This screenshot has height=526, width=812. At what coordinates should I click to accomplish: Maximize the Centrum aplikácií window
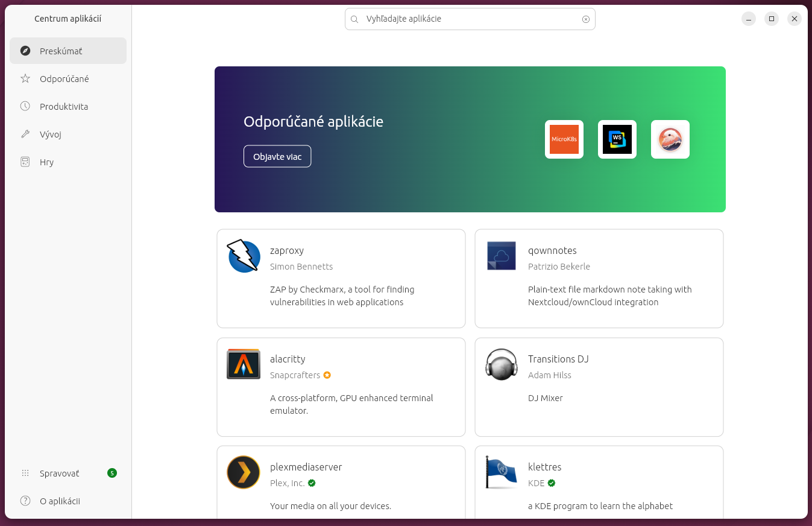[x=772, y=19]
